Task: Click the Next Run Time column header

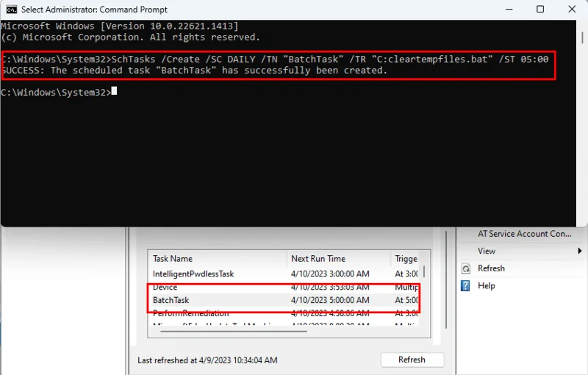Action: pyautogui.click(x=339, y=258)
